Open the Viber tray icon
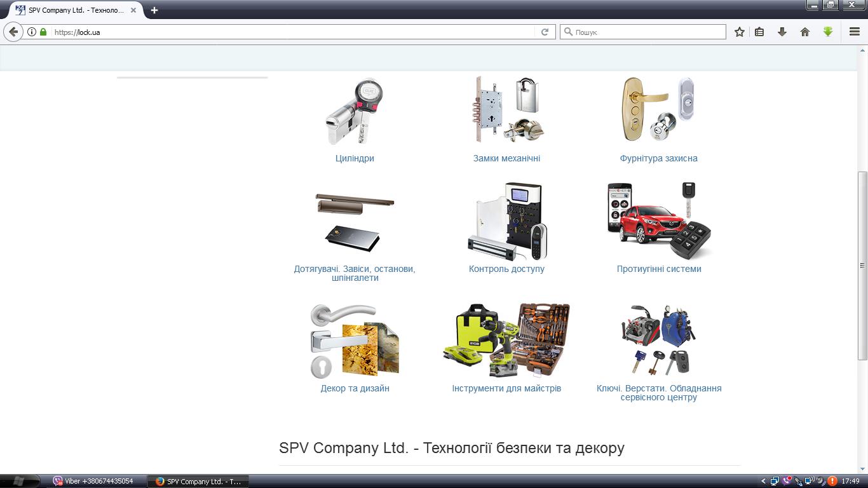The image size is (868, 488). [787, 482]
